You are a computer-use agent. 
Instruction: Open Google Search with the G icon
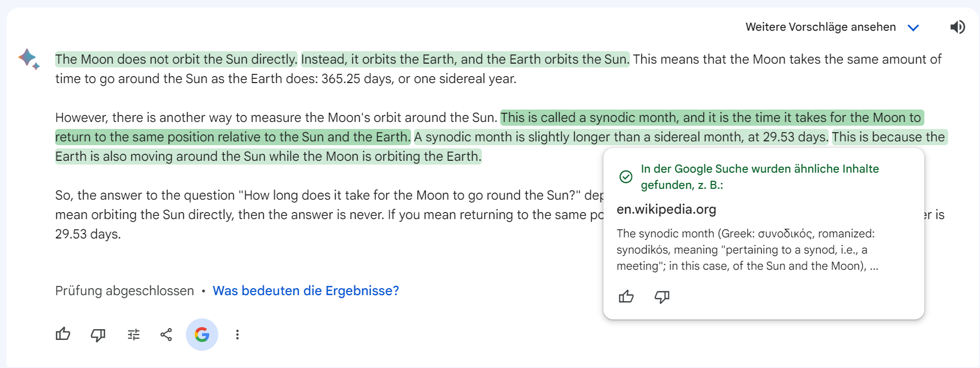[202, 335]
